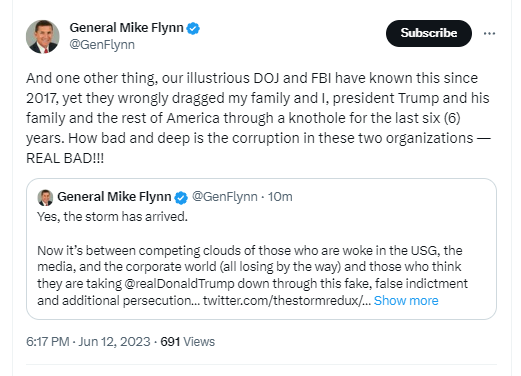Click the @realDonaldTrump mention in quoted tweet
Screen dimensions: 521x376
click(x=179, y=284)
